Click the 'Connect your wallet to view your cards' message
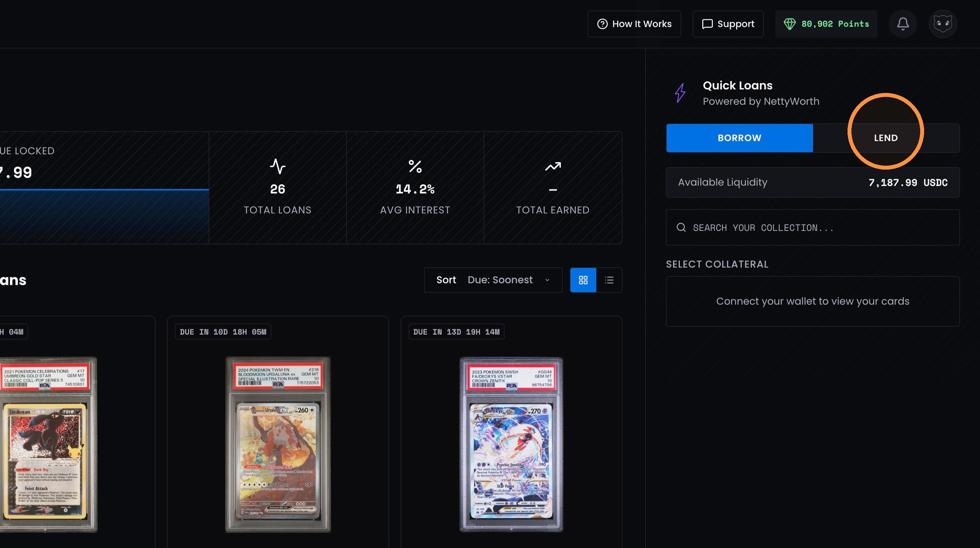The image size is (980, 548). [x=813, y=301]
